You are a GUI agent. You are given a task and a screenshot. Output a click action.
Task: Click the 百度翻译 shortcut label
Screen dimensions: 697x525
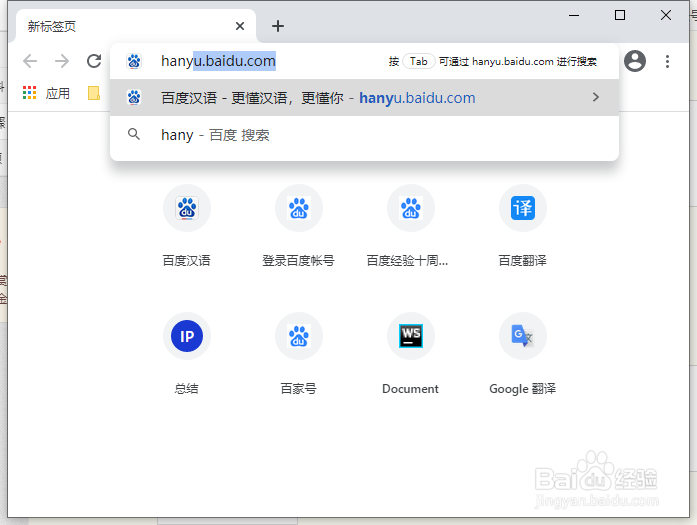[522, 260]
